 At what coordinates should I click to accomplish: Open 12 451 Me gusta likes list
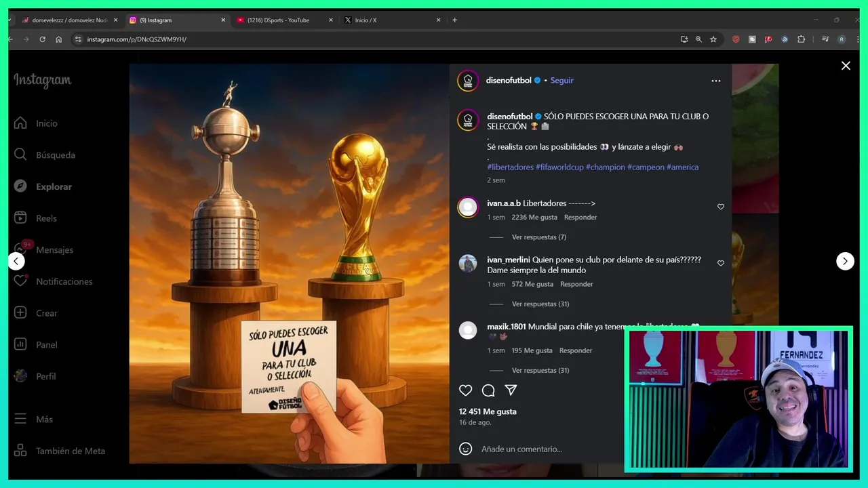[x=488, y=411]
